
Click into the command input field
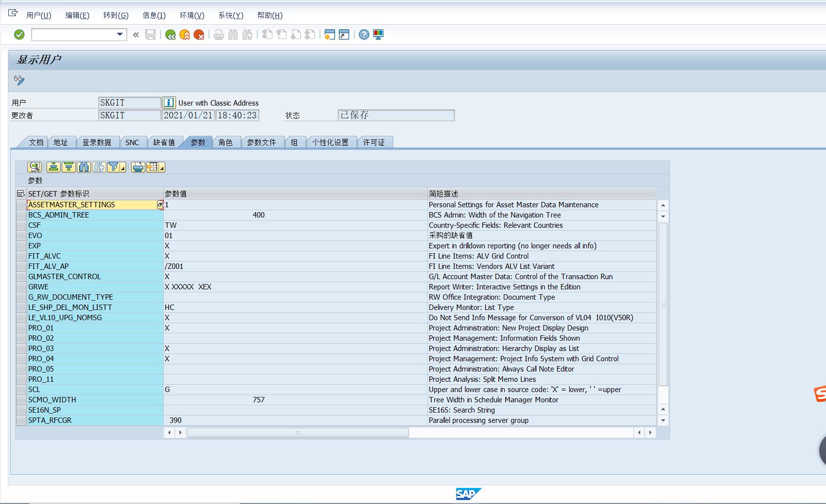tap(74, 34)
